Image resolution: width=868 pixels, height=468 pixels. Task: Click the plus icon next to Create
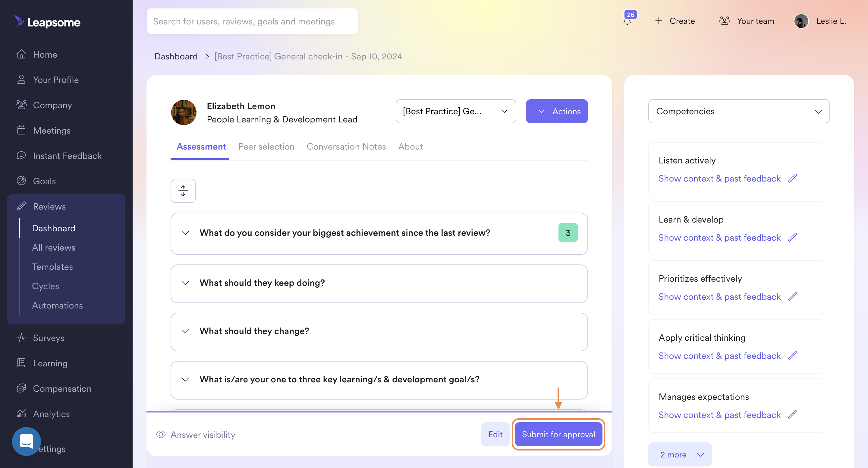(659, 21)
